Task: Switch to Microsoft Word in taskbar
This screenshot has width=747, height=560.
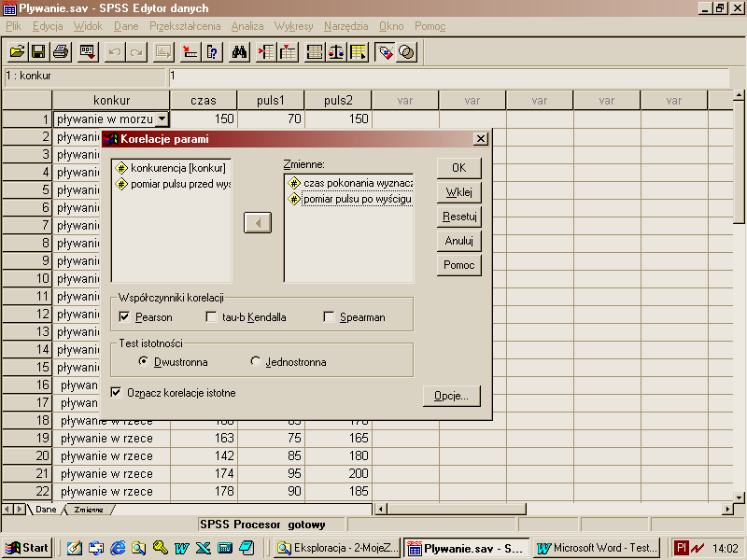Action: pyautogui.click(x=598, y=548)
